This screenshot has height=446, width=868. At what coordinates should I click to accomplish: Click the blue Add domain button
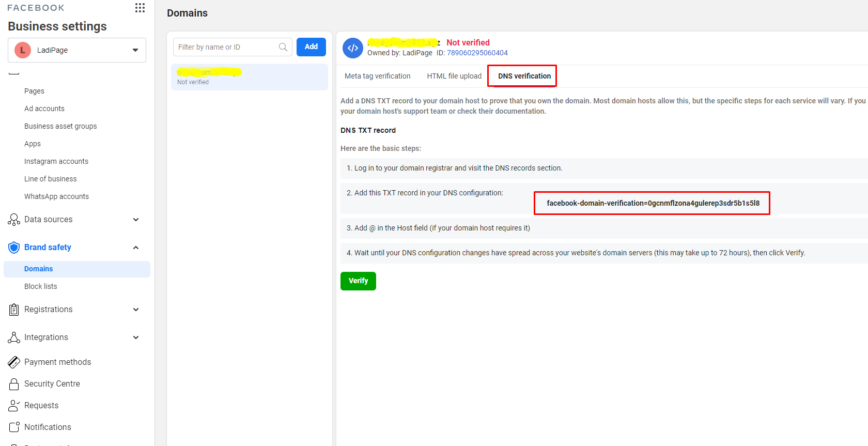[x=311, y=47]
